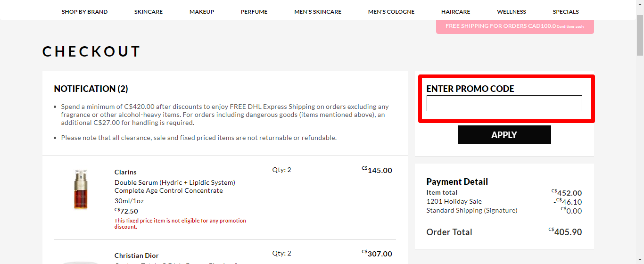Open the Shop By Brand menu
This screenshot has height=264, width=644.
point(84,12)
